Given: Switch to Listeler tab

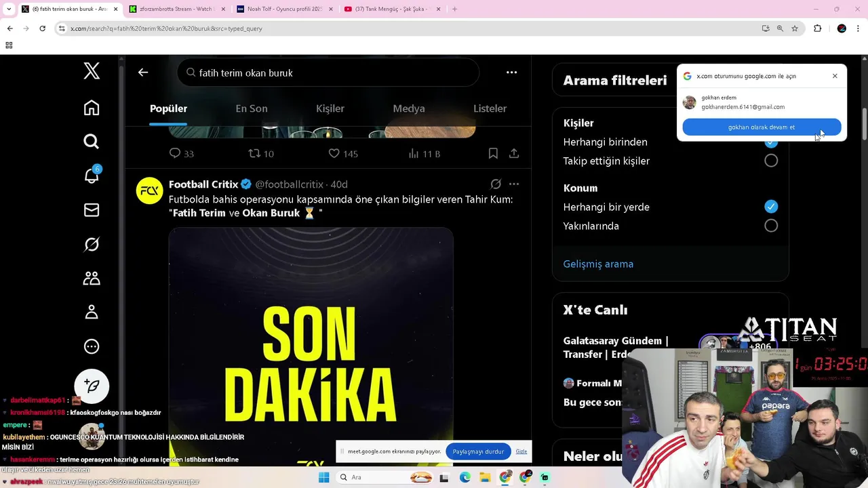Looking at the screenshot, I should pyautogui.click(x=490, y=108).
